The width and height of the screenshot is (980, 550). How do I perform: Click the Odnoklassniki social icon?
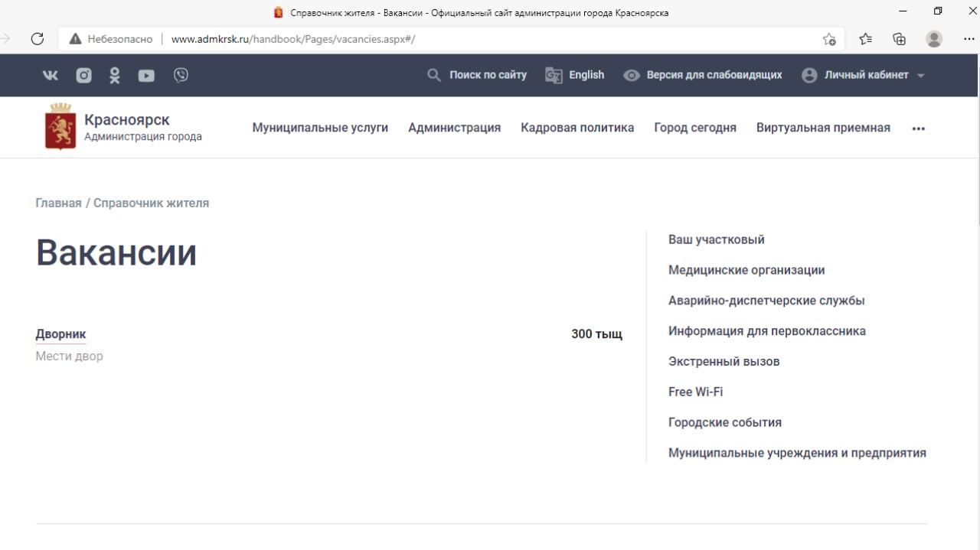click(x=115, y=75)
